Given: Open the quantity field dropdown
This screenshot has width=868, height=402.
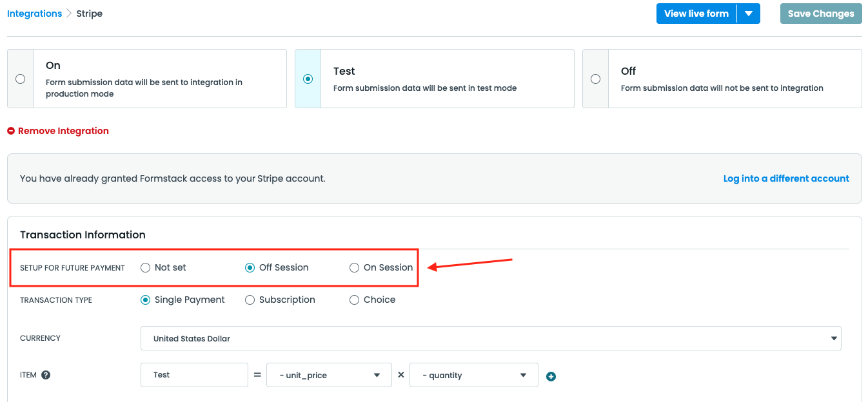Looking at the screenshot, I should (x=473, y=375).
